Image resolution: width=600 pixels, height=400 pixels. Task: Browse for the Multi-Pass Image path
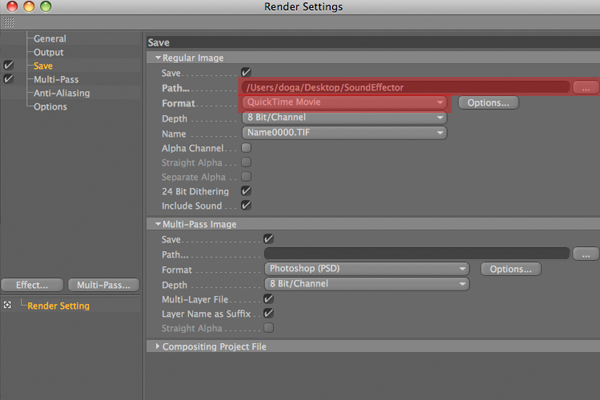(586, 254)
